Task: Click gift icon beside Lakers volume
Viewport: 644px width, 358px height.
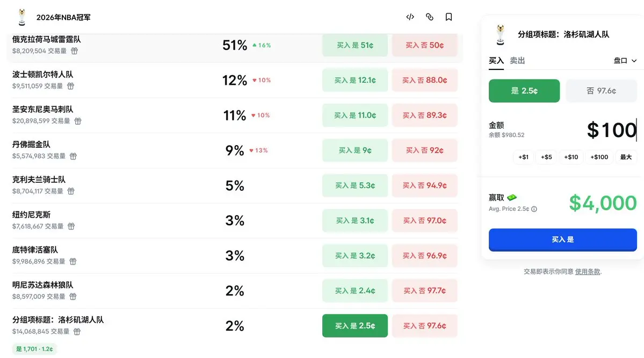Action: pos(77,332)
